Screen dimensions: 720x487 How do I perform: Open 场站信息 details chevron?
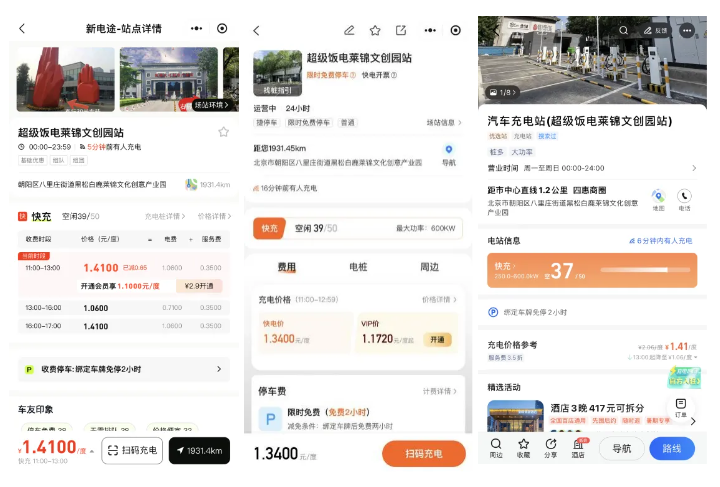pos(444,123)
